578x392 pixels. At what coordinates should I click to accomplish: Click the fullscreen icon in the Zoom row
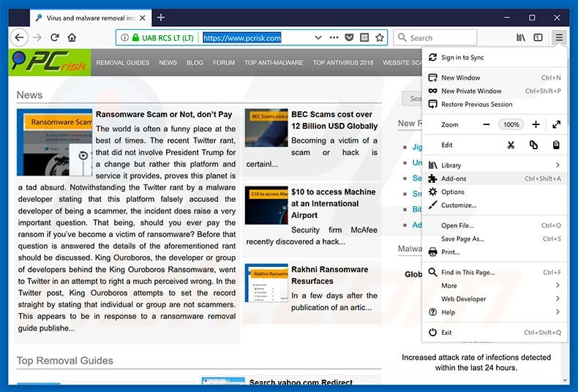point(556,125)
